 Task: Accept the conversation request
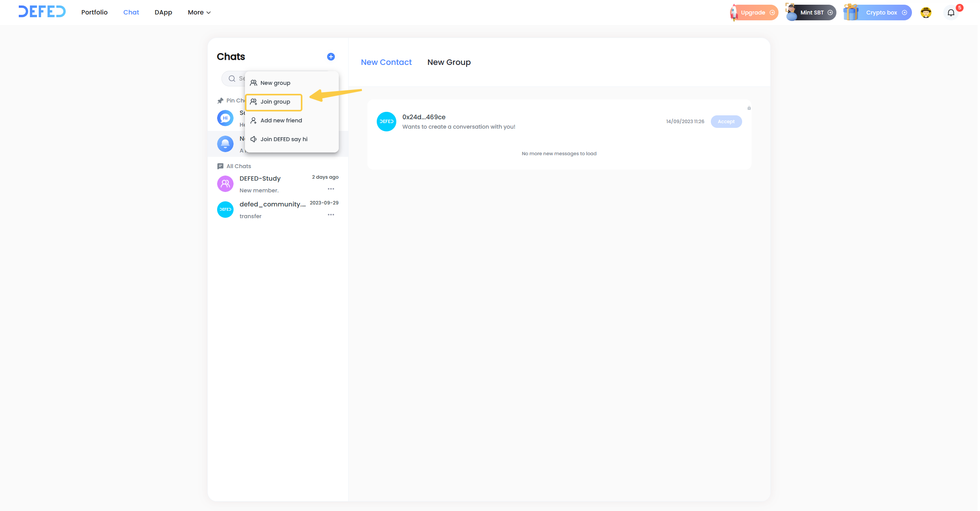[x=726, y=122]
